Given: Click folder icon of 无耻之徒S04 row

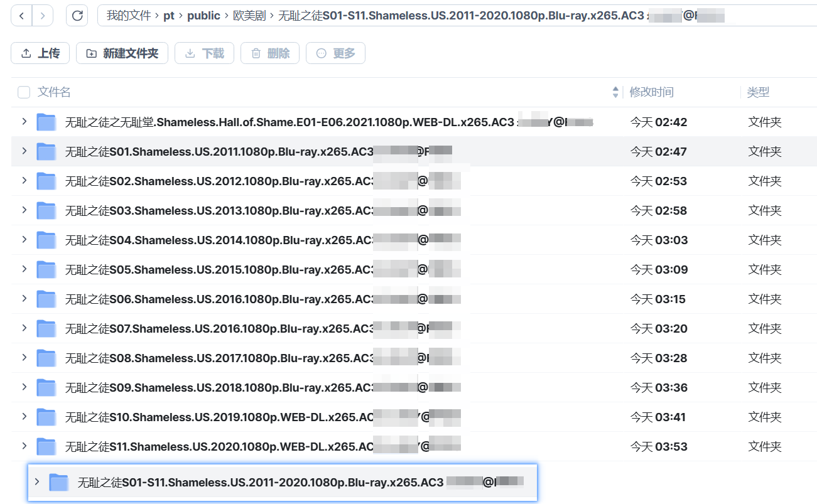Looking at the screenshot, I should 46,240.
